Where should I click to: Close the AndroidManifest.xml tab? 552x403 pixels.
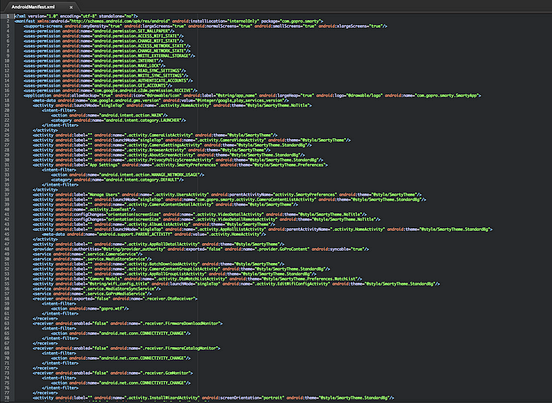(71, 7)
